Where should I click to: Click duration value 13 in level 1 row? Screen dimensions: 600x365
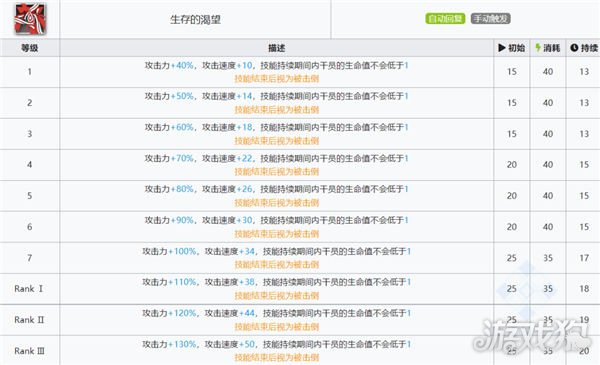coord(584,72)
